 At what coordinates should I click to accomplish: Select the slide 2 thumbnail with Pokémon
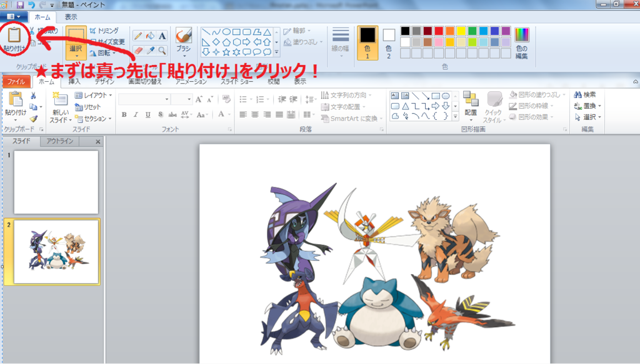(56, 252)
